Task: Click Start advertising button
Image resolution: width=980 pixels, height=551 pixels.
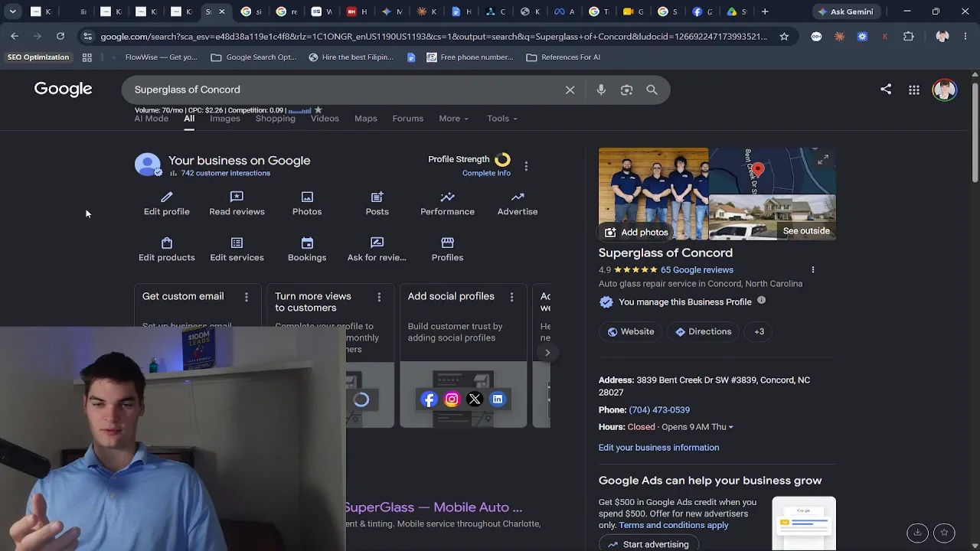Action: (648, 544)
